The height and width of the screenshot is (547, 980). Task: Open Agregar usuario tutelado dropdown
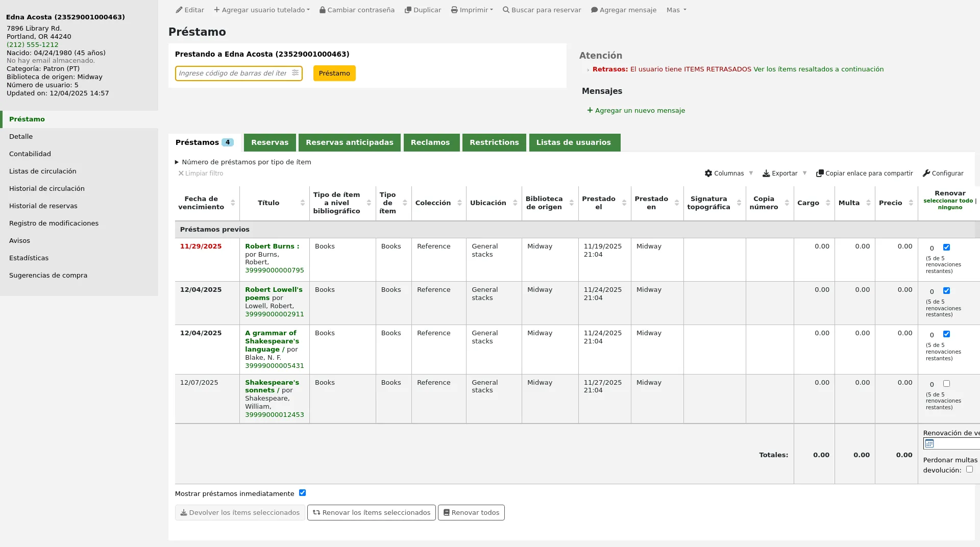click(x=262, y=10)
